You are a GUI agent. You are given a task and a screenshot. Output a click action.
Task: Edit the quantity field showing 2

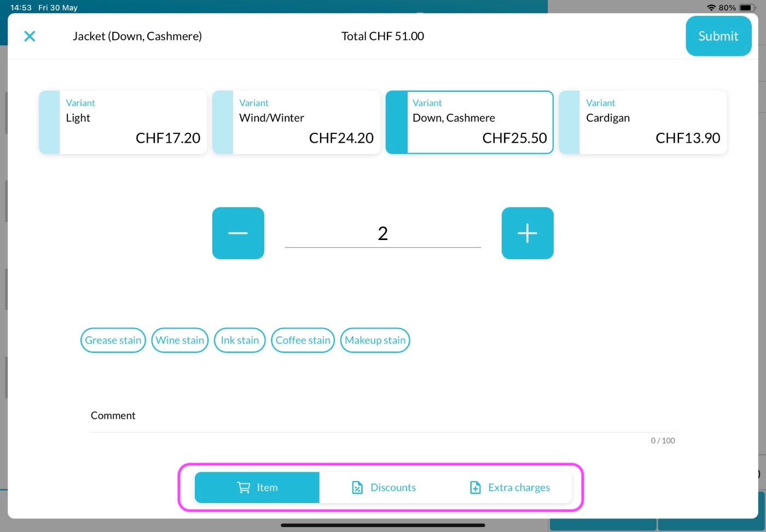(383, 234)
